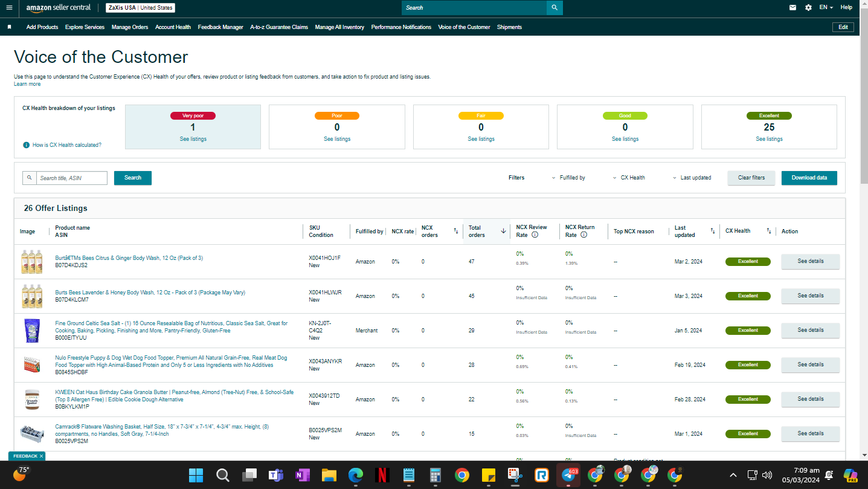The image size is (868, 489).
Task: Click the Search title, ASIN input field
Action: pos(71,178)
